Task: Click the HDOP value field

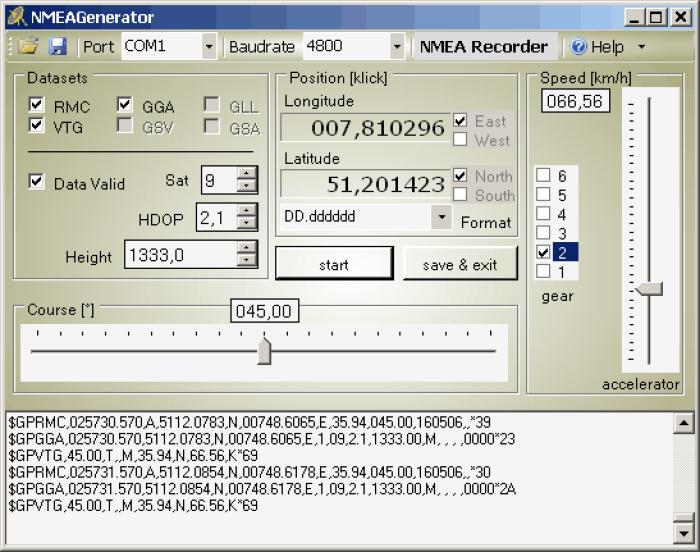Action: pos(217,217)
